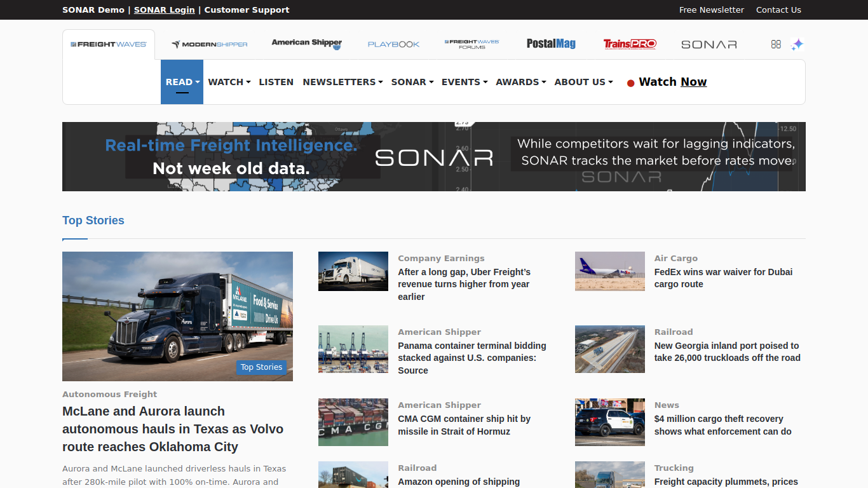The width and height of the screenshot is (868, 488).
Task: Open Customer Support link
Action: (x=247, y=10)
